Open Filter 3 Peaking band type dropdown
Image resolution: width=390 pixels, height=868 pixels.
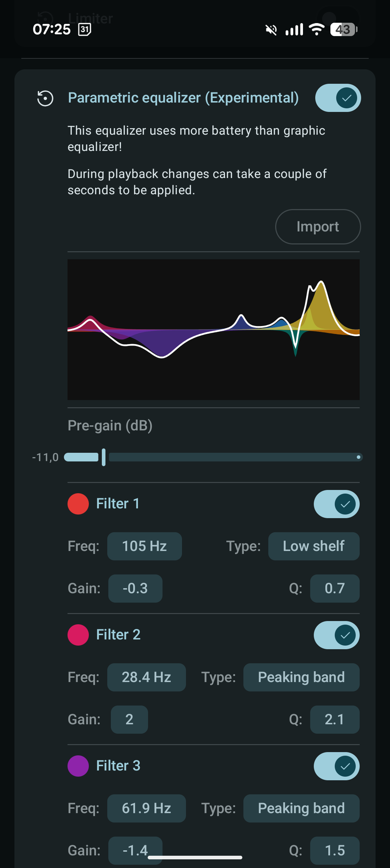(301, 808)
